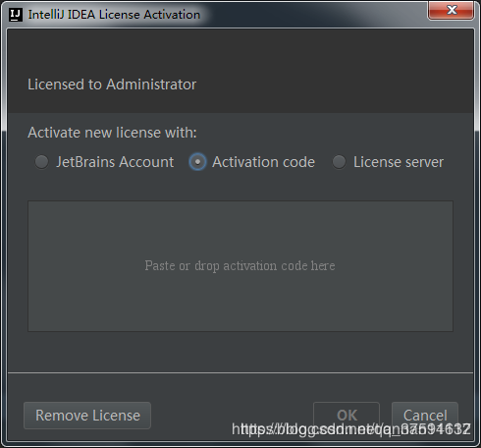Image resolution: width=481 pixels, height=448 pixels.
Task: Click the Remove License button
Action: point(87,416)
